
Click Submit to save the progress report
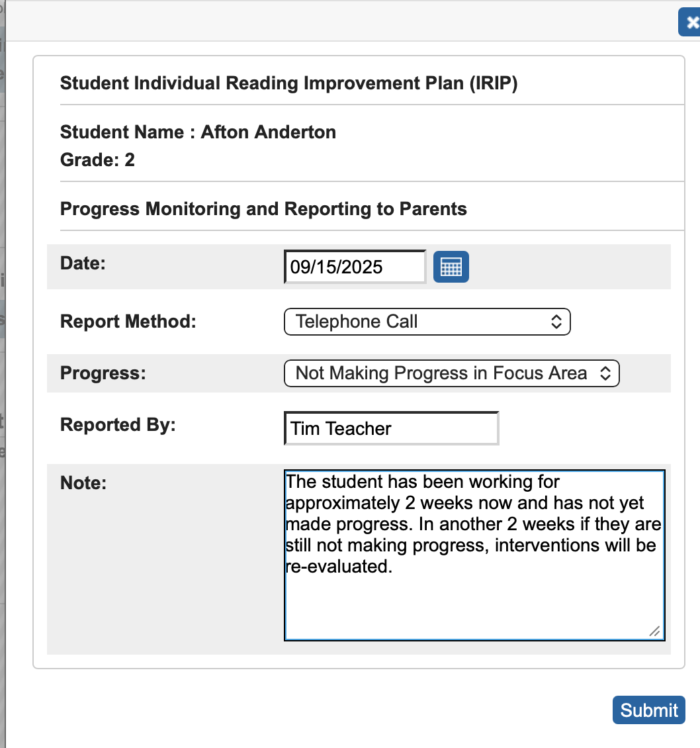(x=648, y=710)
